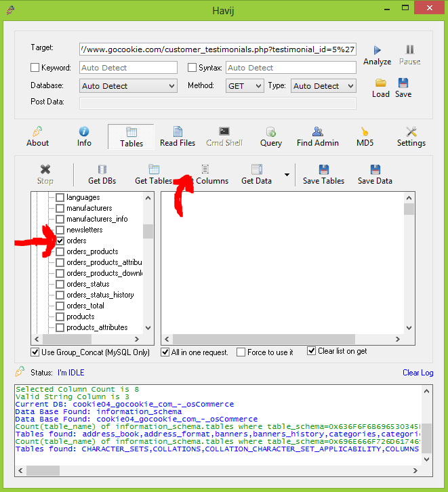
Task: Select the manufacturers_info tree item
Action: point(97,219)
